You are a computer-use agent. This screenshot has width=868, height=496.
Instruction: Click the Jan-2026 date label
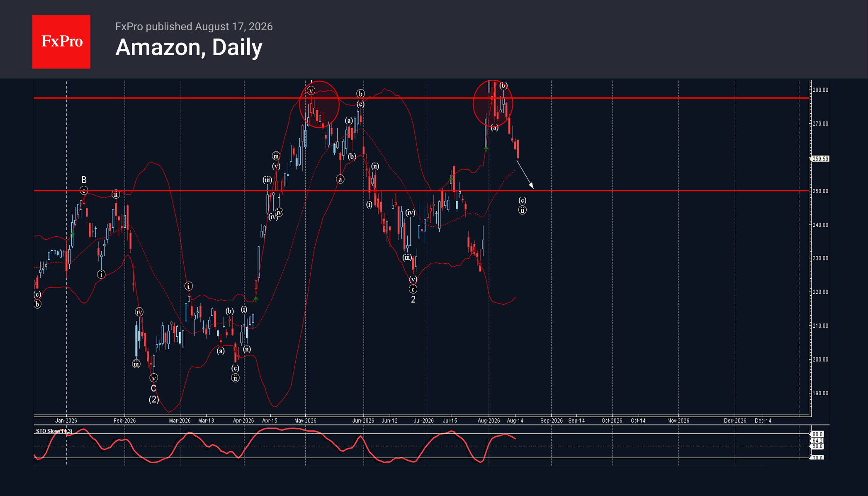(x=66, y=421)
